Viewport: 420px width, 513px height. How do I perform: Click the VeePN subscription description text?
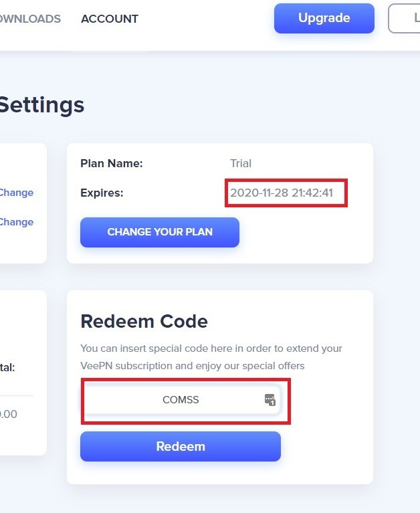(211, 357)
